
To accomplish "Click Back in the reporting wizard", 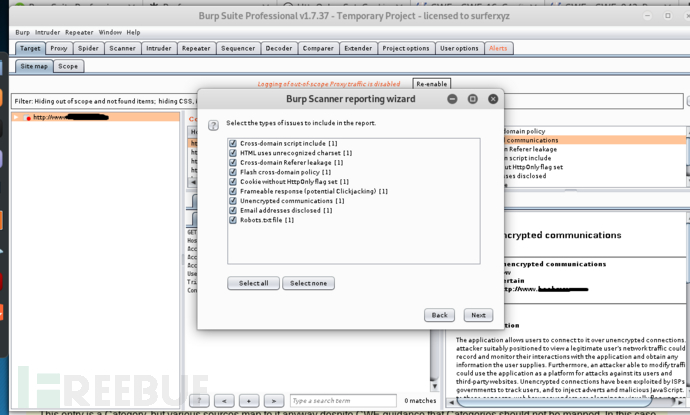I will 439,315.
